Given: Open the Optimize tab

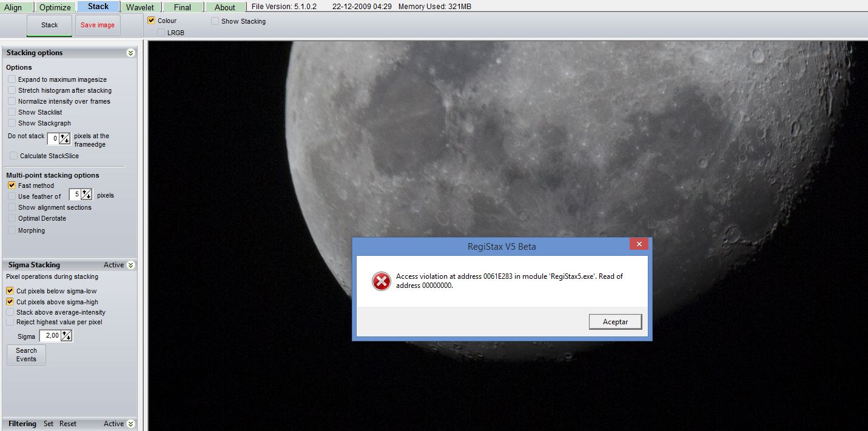Looking at the screenshot, I should 55,7.
